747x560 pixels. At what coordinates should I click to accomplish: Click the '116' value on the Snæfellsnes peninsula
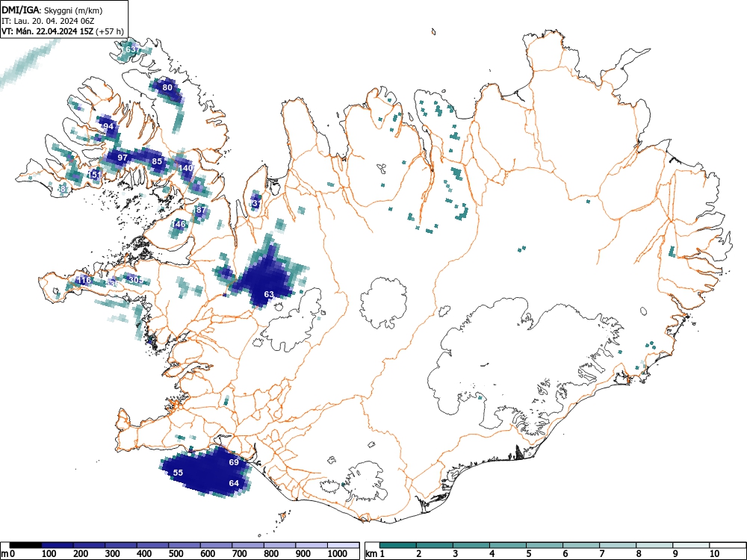[x=84, y=280]
